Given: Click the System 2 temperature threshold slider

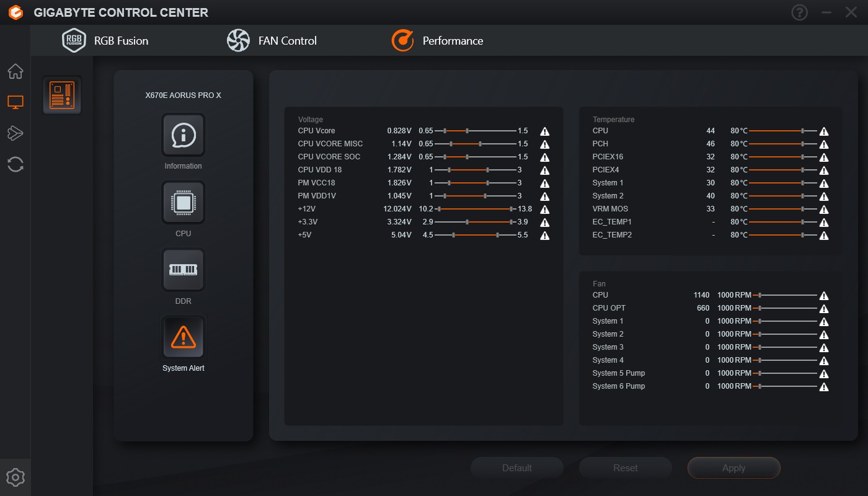Looking at the screenshot, I should coord(783,196).
